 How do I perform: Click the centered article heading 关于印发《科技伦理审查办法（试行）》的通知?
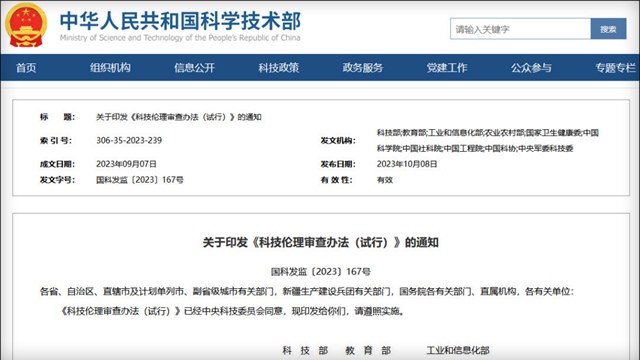[x=320, y=242]
